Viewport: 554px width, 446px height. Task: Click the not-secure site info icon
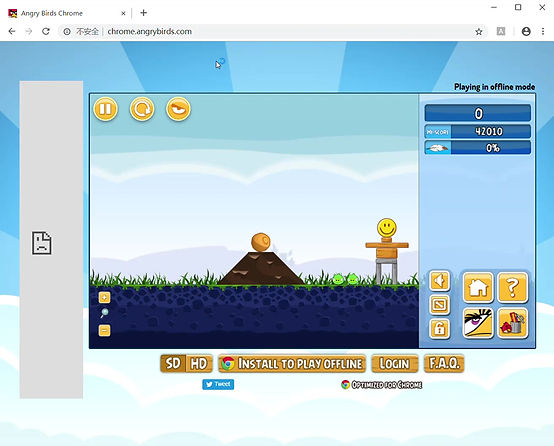pos(67,31)
